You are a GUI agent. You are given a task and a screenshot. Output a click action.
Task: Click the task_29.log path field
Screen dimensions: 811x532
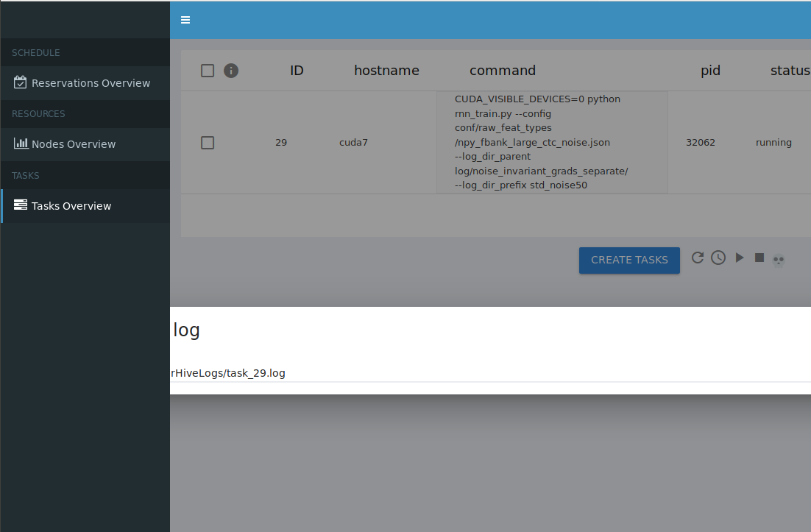coord(490,373)
